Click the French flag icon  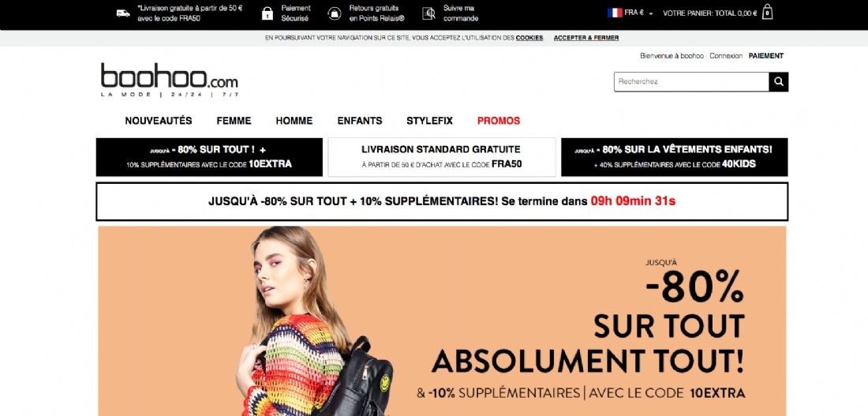click(x=615, y=13)
